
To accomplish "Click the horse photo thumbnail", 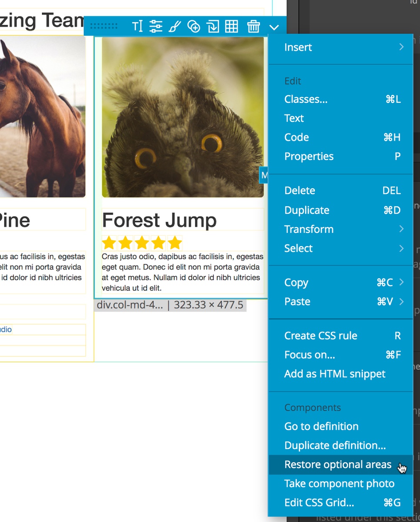I will tap(43, 117).
